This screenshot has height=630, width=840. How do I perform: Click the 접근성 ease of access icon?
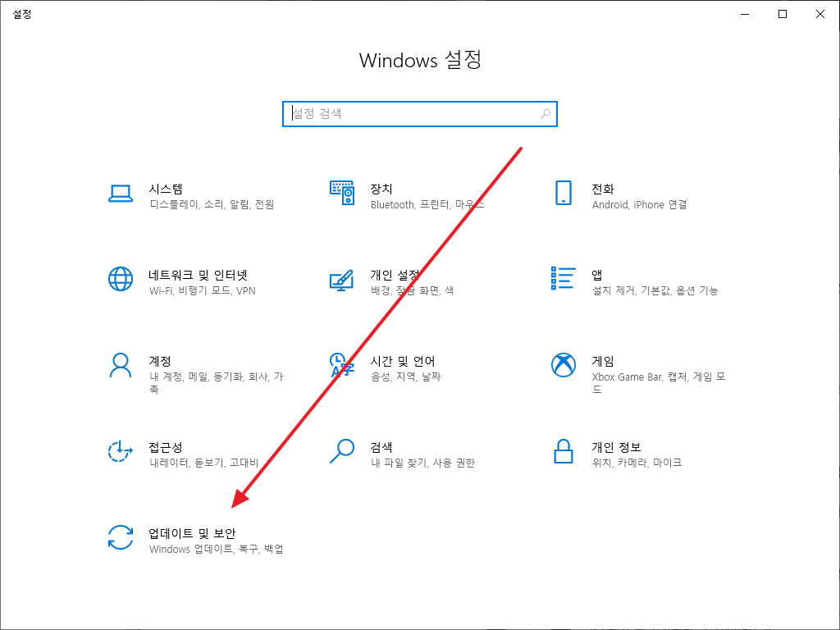121,451
